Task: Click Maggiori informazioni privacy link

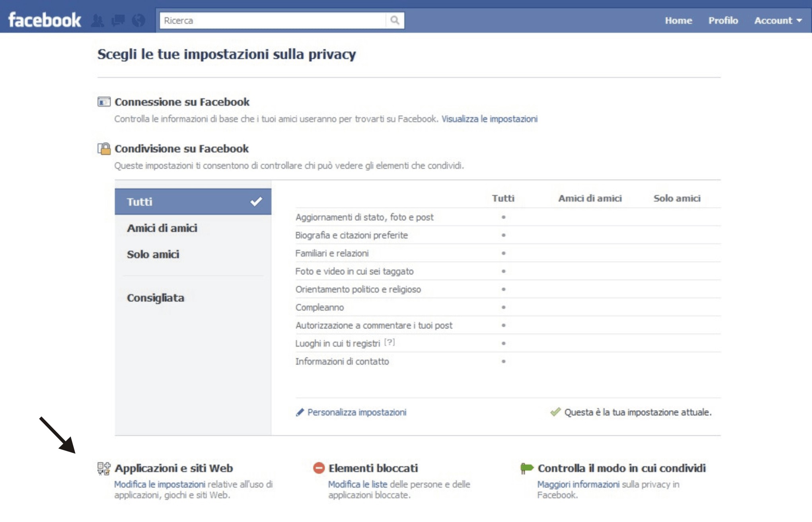Action: (578, 484)
